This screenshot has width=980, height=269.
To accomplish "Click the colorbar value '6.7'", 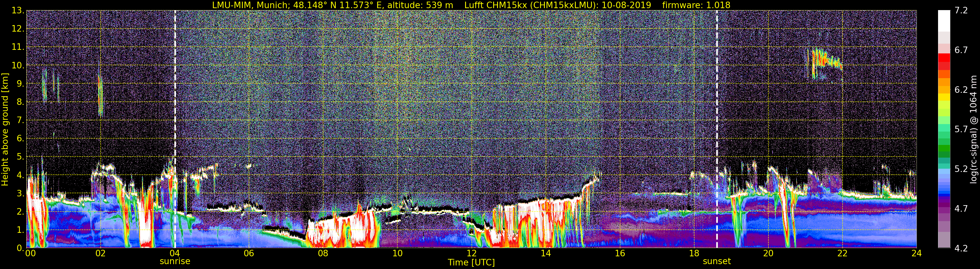I will coord(961,50).
